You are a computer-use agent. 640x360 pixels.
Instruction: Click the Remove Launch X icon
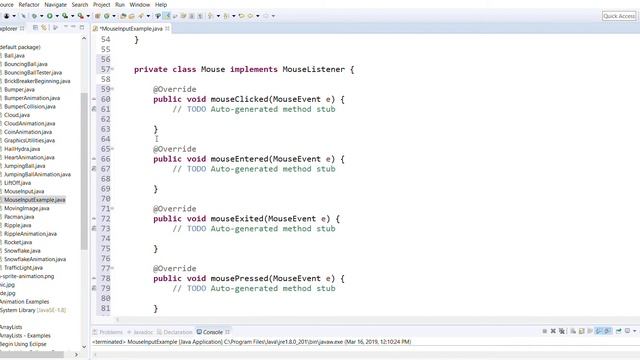click(x=553, y=331)
